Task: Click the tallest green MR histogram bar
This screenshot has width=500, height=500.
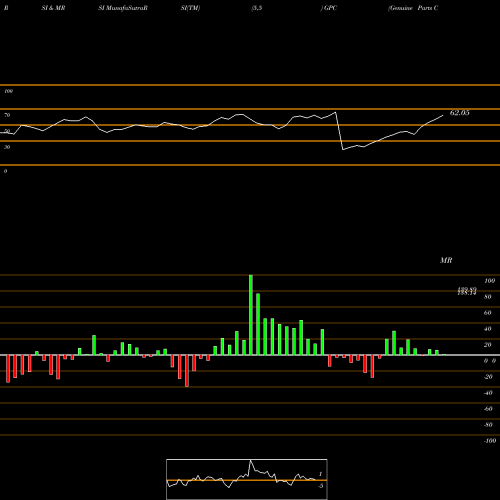Action: pyautogui.click(x=251, y=315)
